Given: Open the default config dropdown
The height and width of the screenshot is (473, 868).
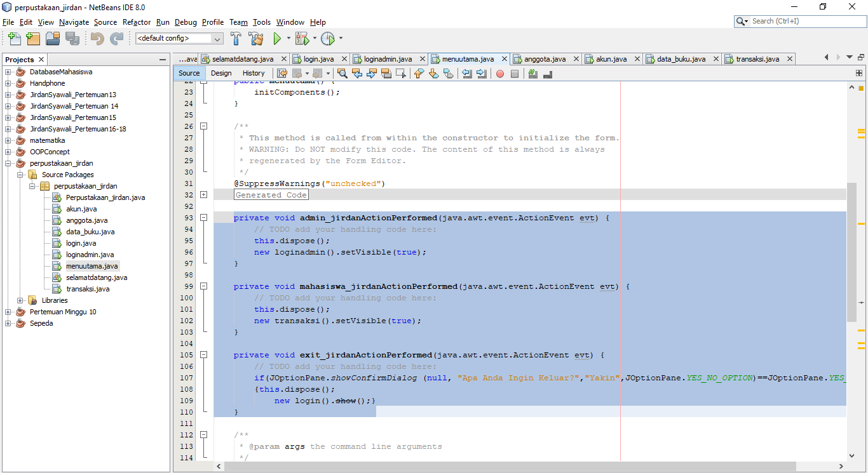Looking at the screenshot, I should (217, 38).
